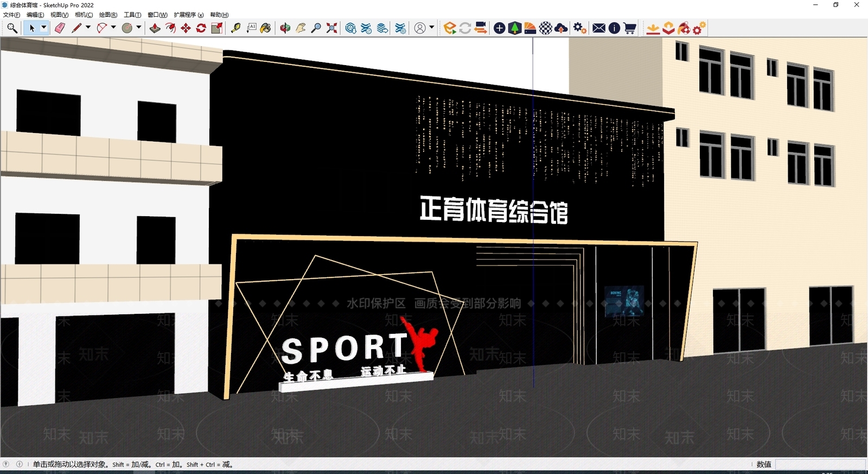The height and width of the screenshot is (474, 868).
Task: Open the 工具(T) menu
Action: pyautogui.click(x=132, y=15)
